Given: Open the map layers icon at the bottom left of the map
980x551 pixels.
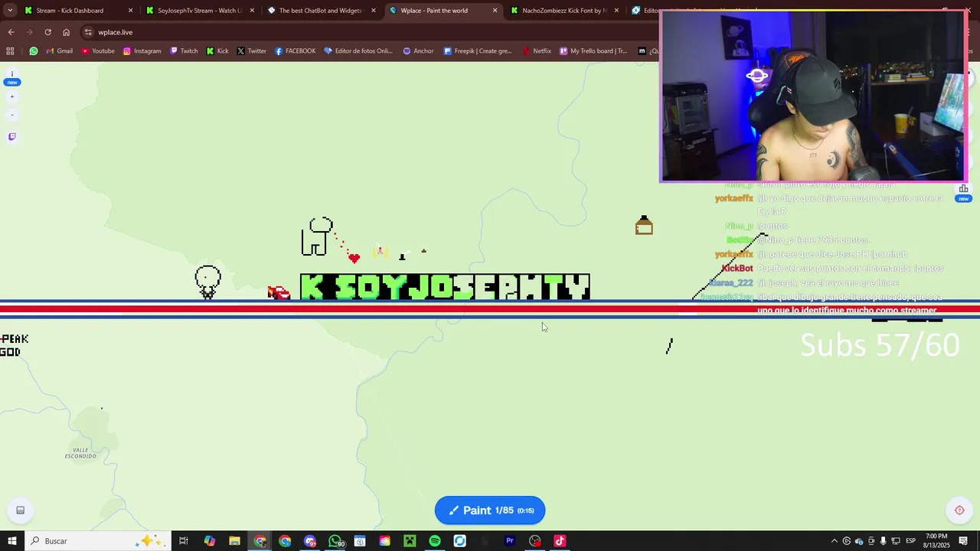Looking at the screenshot, I should coord(21,510).
